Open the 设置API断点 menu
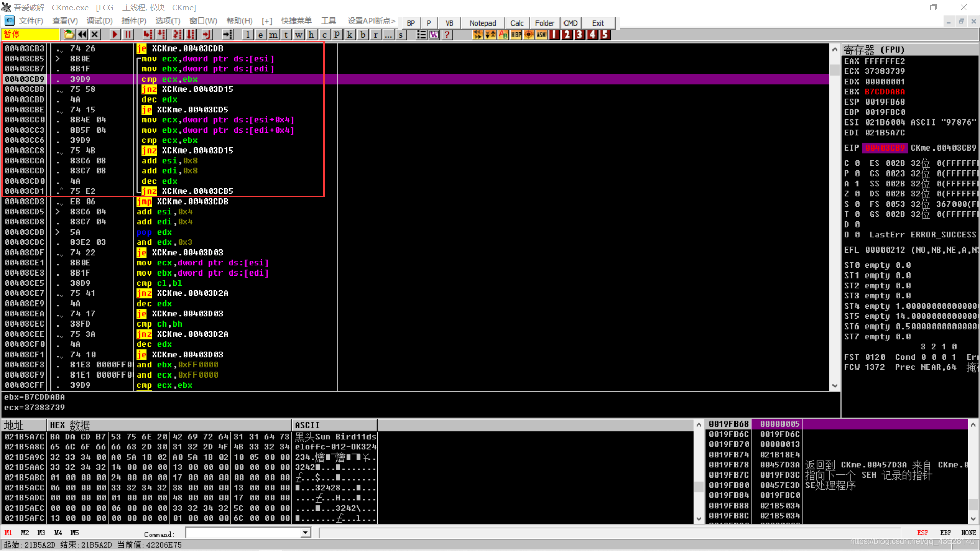 point(371,21)
